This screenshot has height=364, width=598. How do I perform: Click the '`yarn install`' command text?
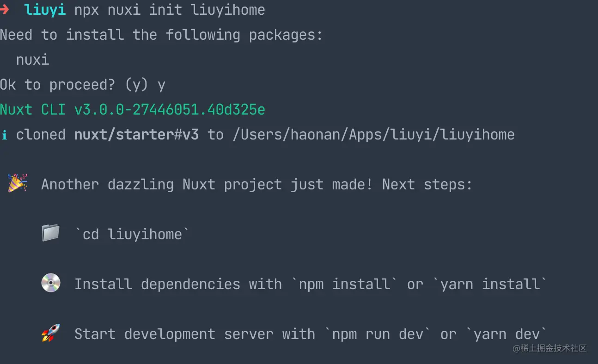[x=489, y=284]
